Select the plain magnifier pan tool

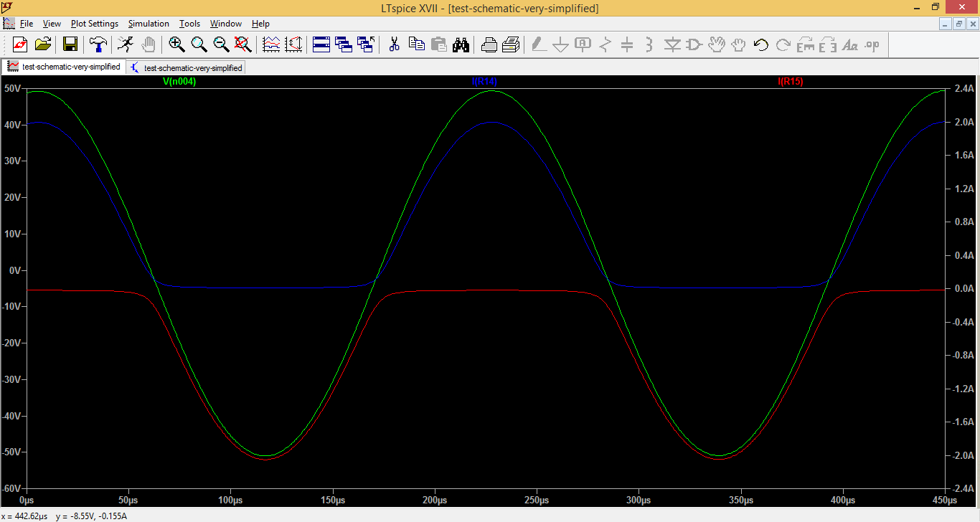tap(199, 44)
